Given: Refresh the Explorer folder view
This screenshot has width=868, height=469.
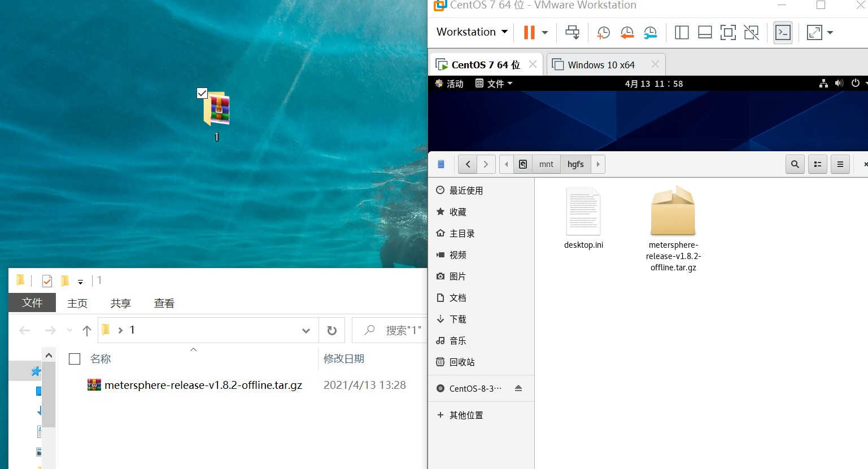Looking at the screenshot, I should [x=332, y=331].
